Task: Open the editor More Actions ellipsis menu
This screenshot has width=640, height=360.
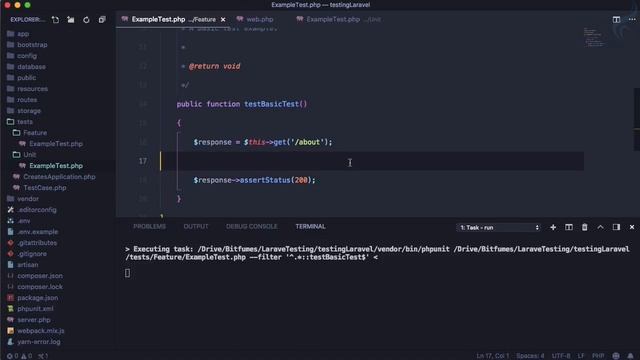Action: 631,20
